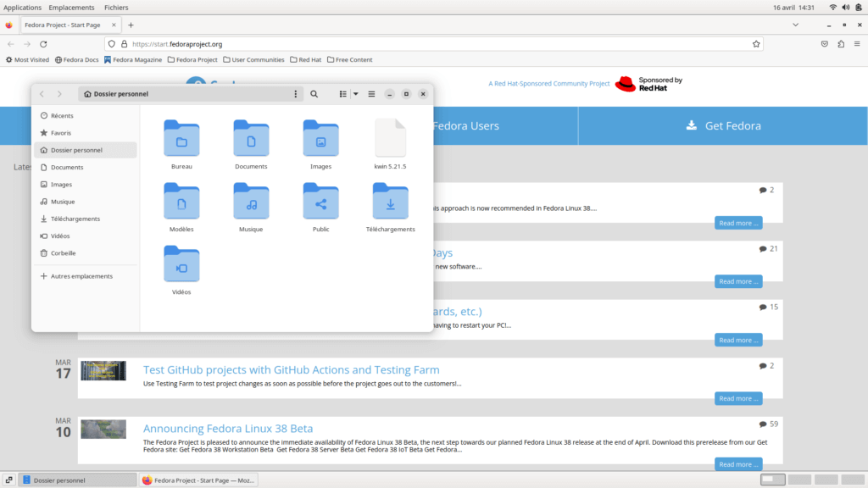Reload the Firefox page
Image resolution: width=868 pixels, height=488 pixels.
tap(43, 44)
